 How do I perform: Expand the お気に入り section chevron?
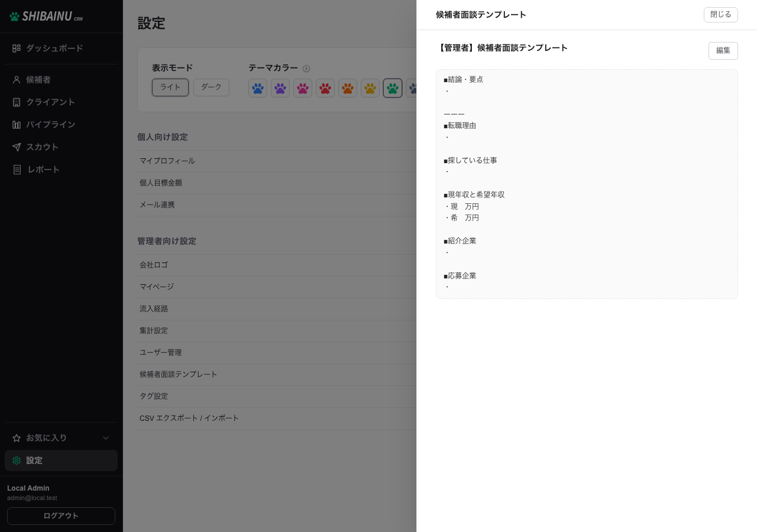pos(106,438)
